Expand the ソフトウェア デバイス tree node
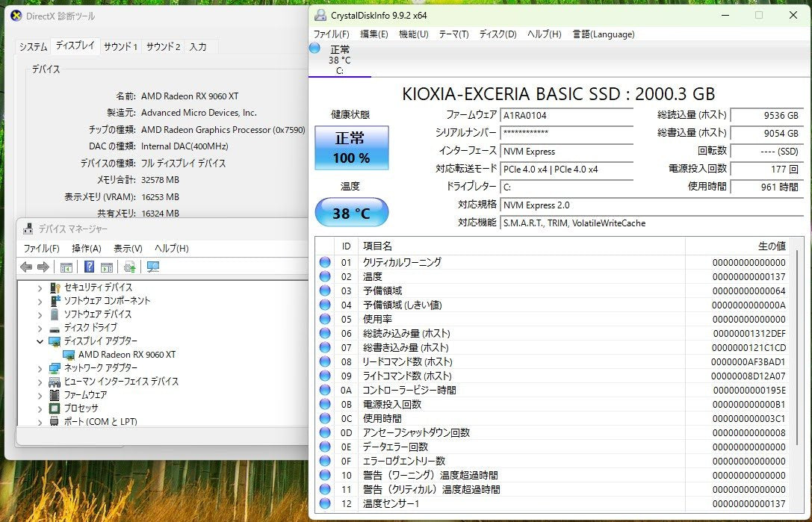Viewport: 812px width, 522px height. 40,315
